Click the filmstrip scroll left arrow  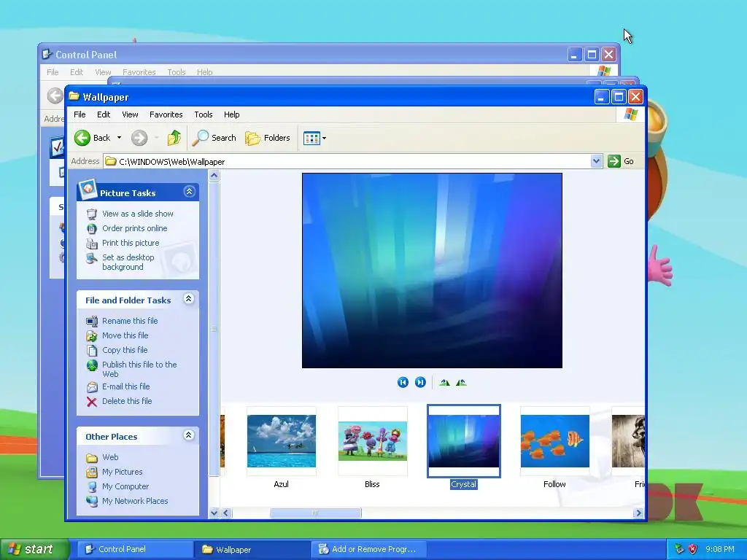(x=226, y=513)
